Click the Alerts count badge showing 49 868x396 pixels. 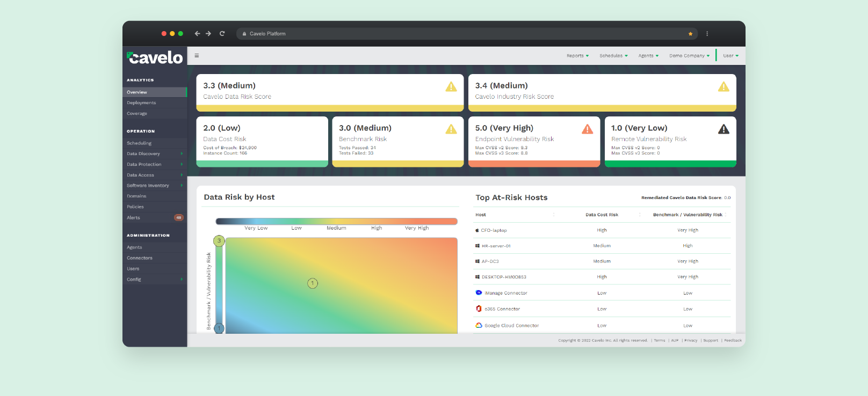coord(179,217)
